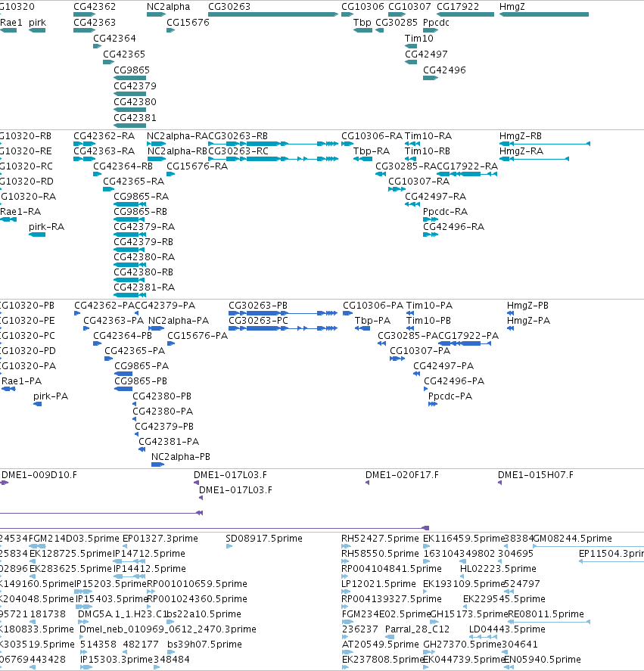Screen dimensions: 644x671
Task: Select the CG42381 gene label
Action: coord(135,118)
